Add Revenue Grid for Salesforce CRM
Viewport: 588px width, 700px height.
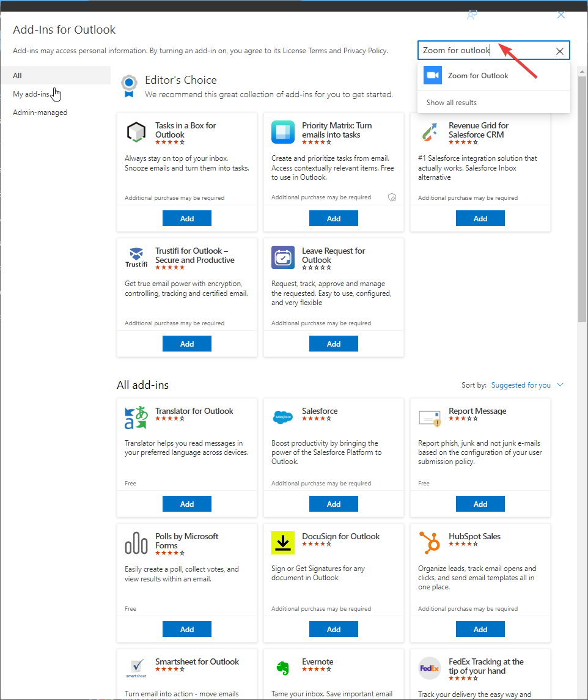(x=480, y=218)
